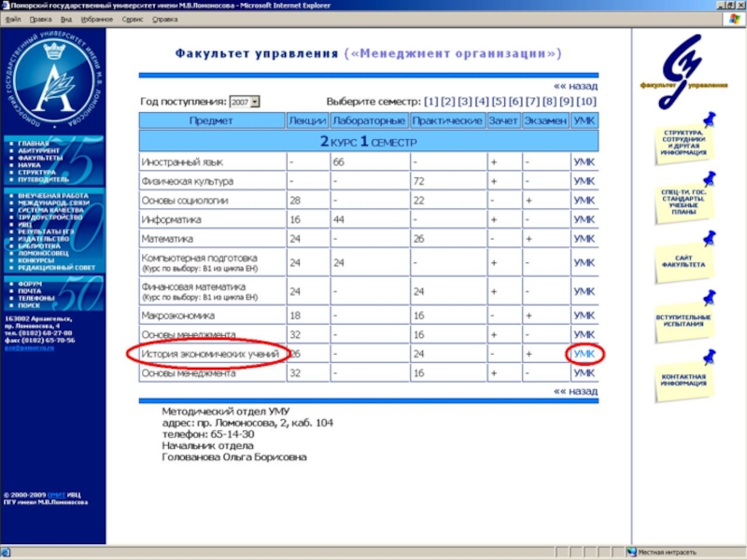Open Издательство sidebar link
The width and height of the screenshot is (747, 560).
tap(43, 239)
